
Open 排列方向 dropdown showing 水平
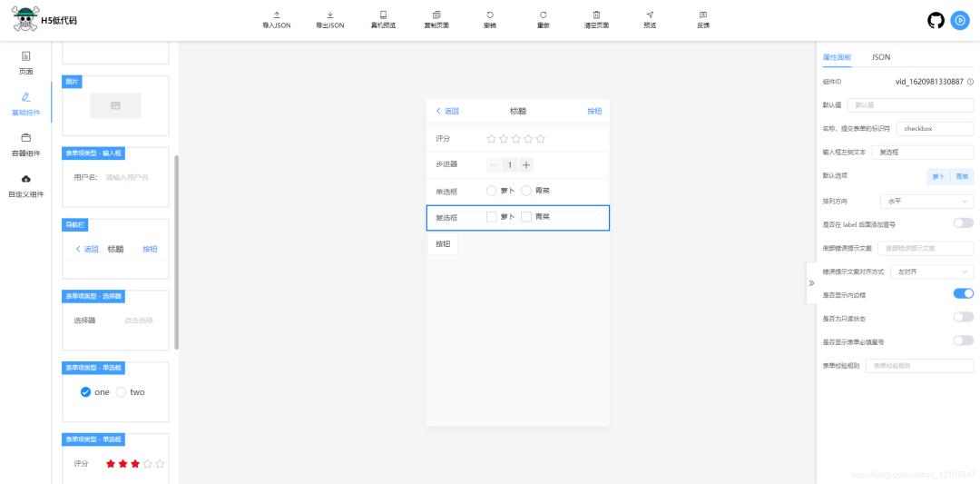point(926,202)
